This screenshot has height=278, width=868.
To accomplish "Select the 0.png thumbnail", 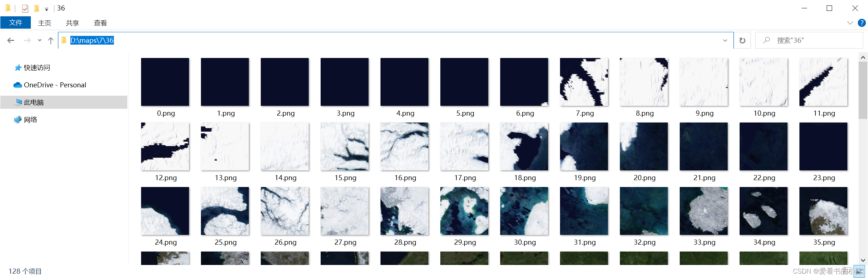I will pos(165,82).
